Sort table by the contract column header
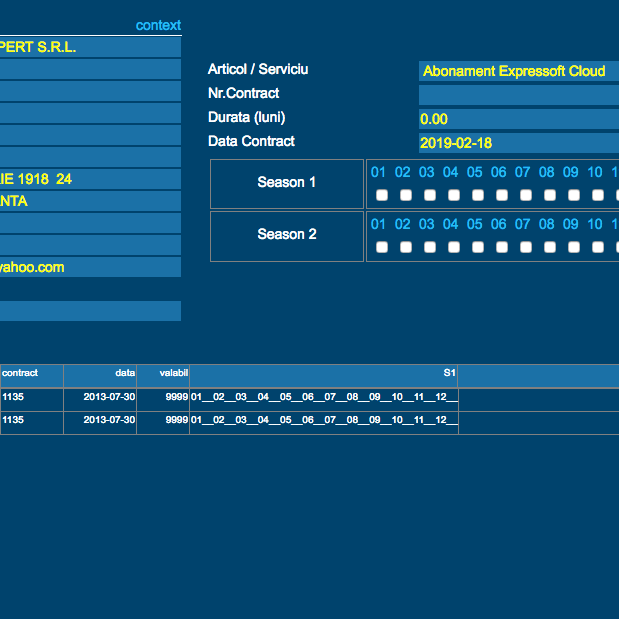 30,374
